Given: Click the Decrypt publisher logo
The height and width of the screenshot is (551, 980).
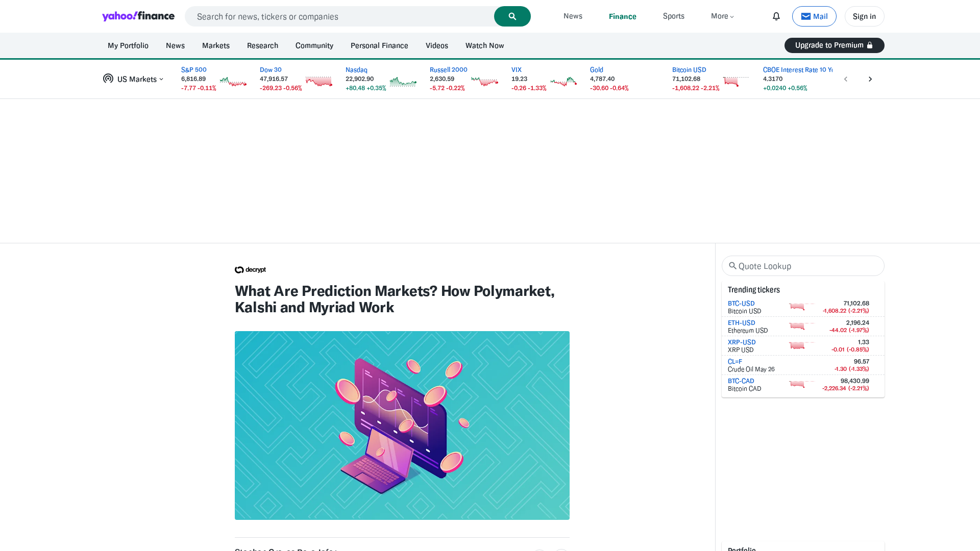Looking at the screenshot, I should click(250, 270).
